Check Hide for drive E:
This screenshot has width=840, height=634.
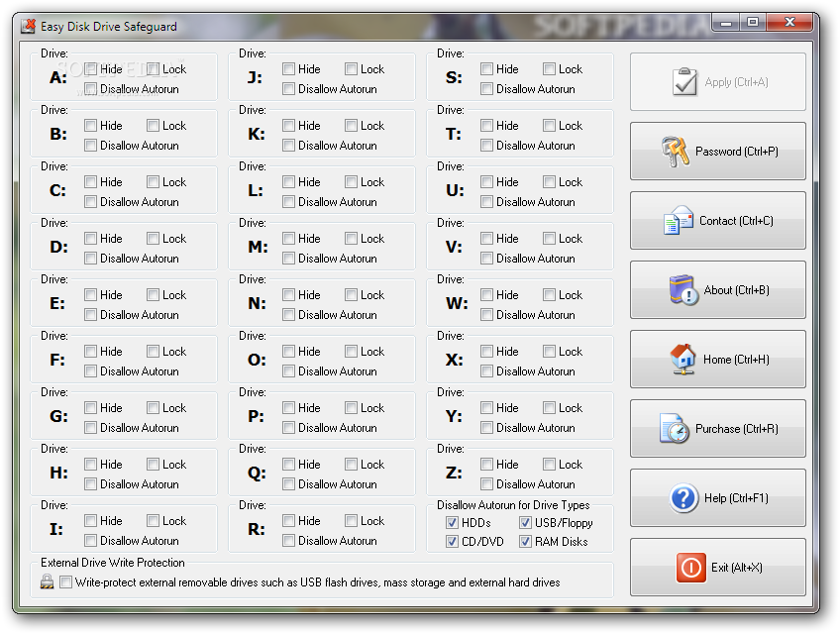pyautogui.click(x=90, y=295)
